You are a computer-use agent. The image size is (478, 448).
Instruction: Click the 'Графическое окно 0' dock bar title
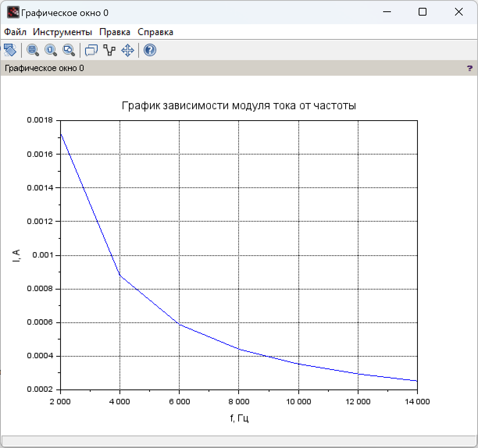point(44,68)
